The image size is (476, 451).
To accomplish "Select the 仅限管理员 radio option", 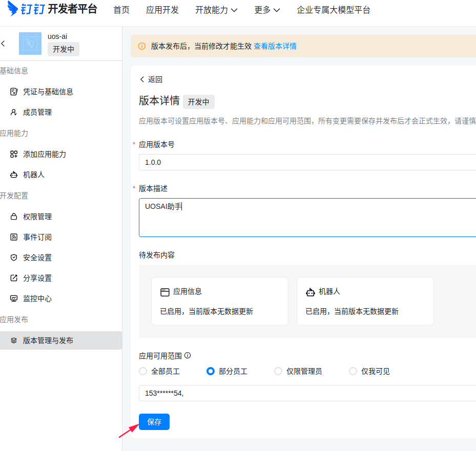I will coord(278,371).
